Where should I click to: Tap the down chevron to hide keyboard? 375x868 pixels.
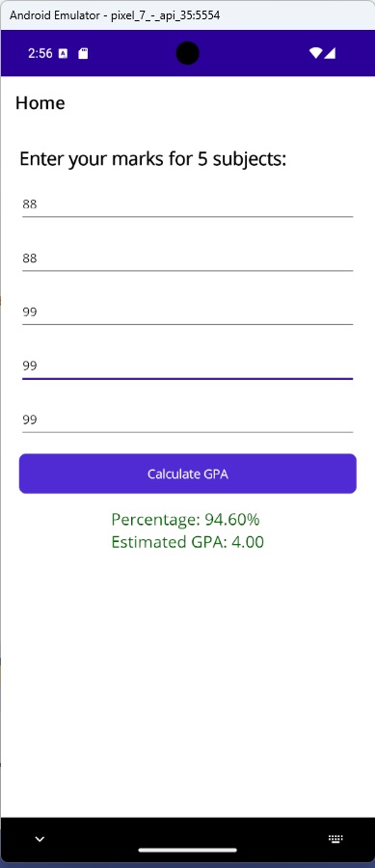click(x=40, y=839)
